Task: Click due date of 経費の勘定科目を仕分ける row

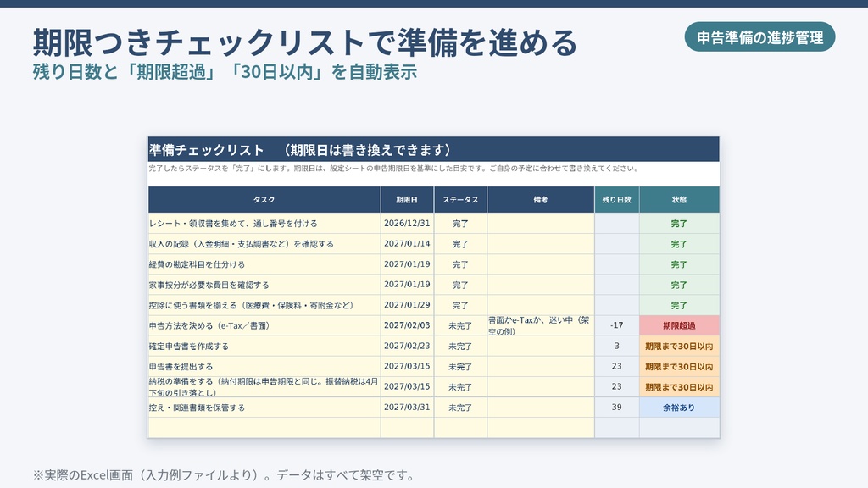Action: tap(407, 264)
